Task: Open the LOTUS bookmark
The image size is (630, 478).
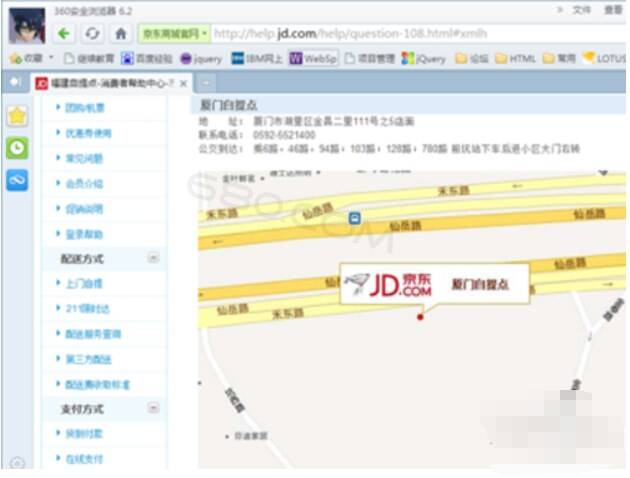Action: click(x=604, y=59)
